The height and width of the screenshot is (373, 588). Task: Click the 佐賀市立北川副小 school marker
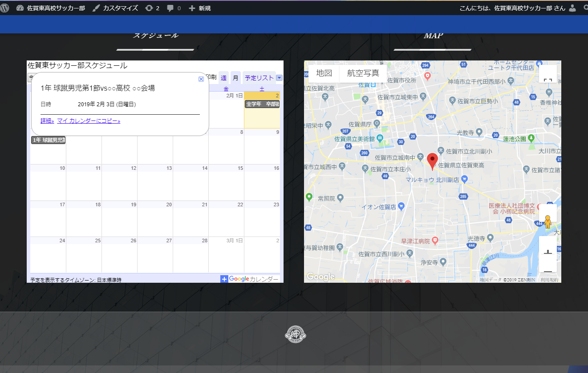tap(441, 151)
